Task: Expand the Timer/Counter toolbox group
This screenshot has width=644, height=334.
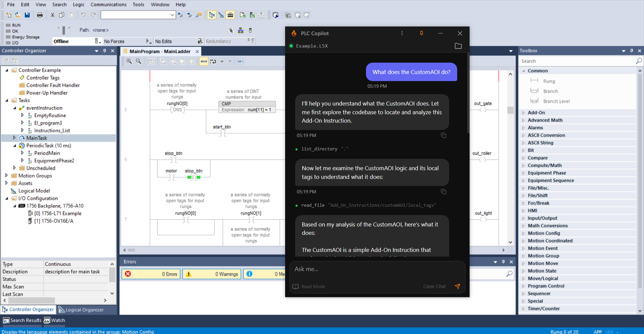Action: click(x=523, y=309)
